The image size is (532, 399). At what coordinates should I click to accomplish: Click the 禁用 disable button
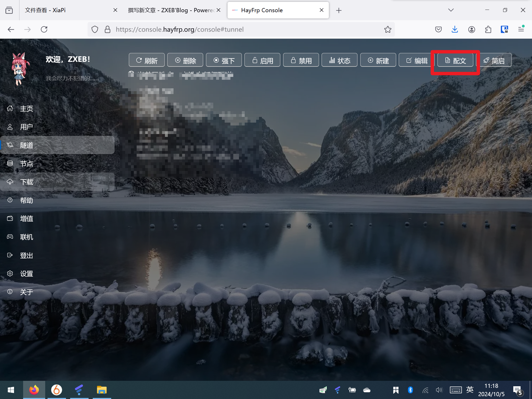pyautogui.click(x=301, y=60)
